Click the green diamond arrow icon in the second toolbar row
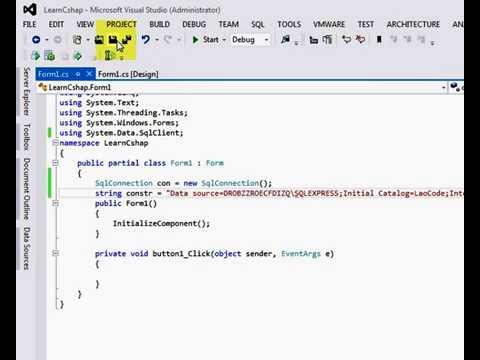480x360 pixels. pos(78,56)
